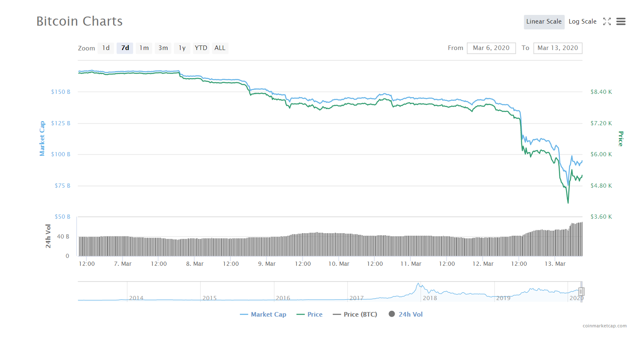Set zoom to ALL
This screenshot has height=341, width=644.
tap(220, 48)
